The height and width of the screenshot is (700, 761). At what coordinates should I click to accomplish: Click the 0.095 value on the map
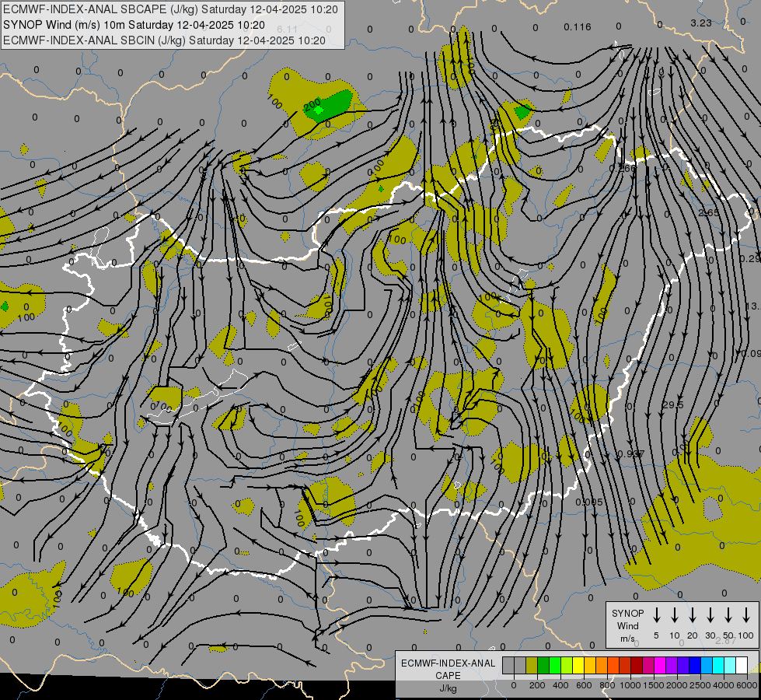pos(589,502)
